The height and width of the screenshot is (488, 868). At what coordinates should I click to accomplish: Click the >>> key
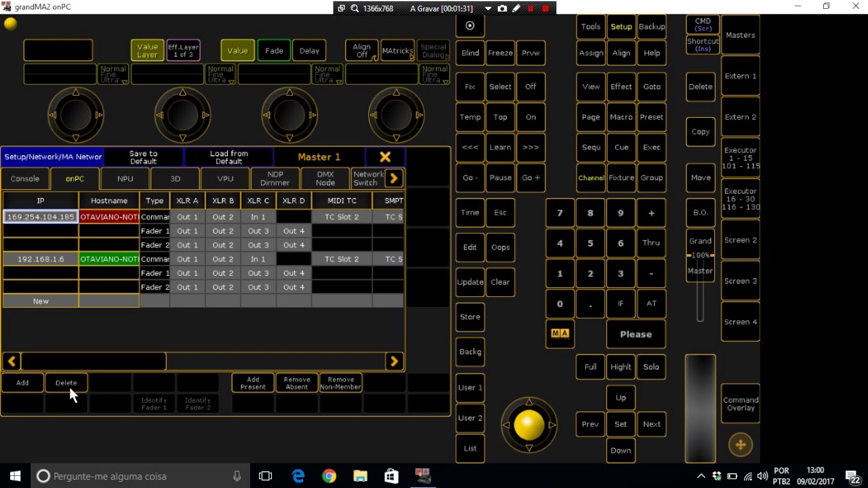531,147
